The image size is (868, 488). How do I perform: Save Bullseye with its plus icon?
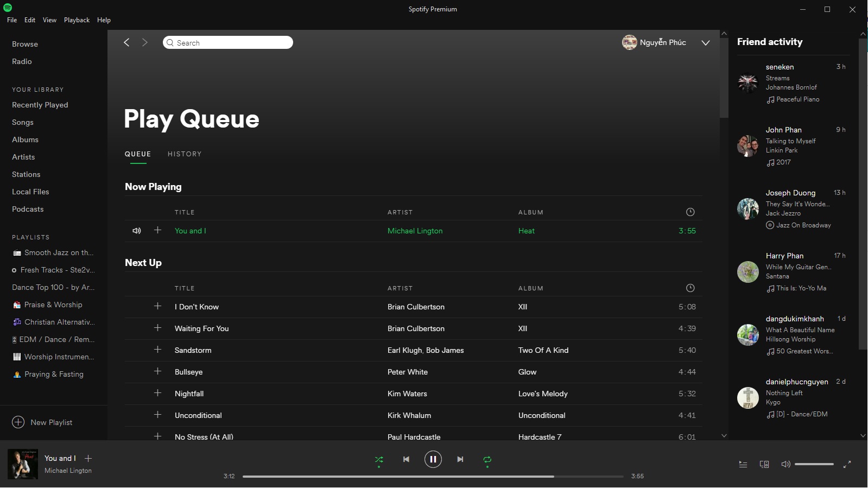(x=157, y=371)
